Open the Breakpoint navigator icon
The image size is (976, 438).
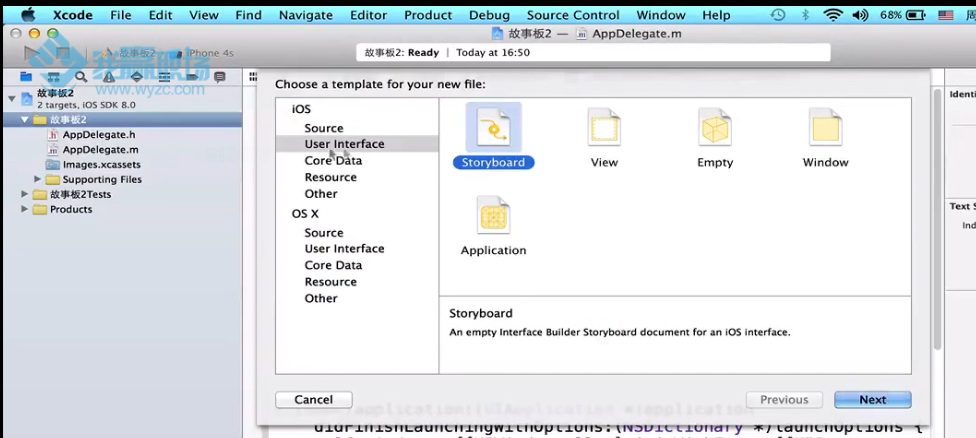point(192,77)
